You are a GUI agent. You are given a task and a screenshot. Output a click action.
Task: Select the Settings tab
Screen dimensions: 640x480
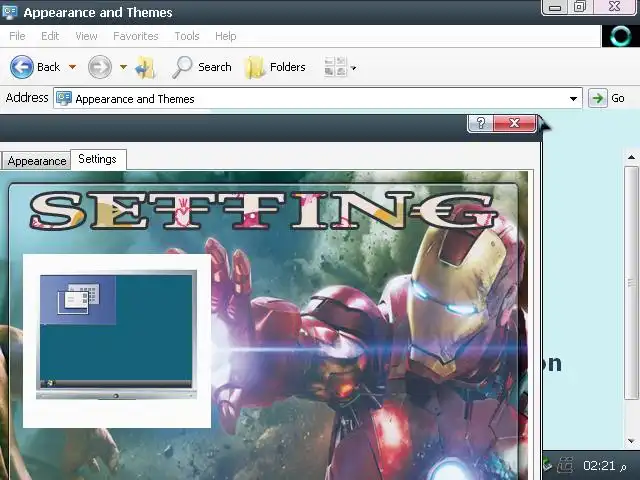[98, 159]
